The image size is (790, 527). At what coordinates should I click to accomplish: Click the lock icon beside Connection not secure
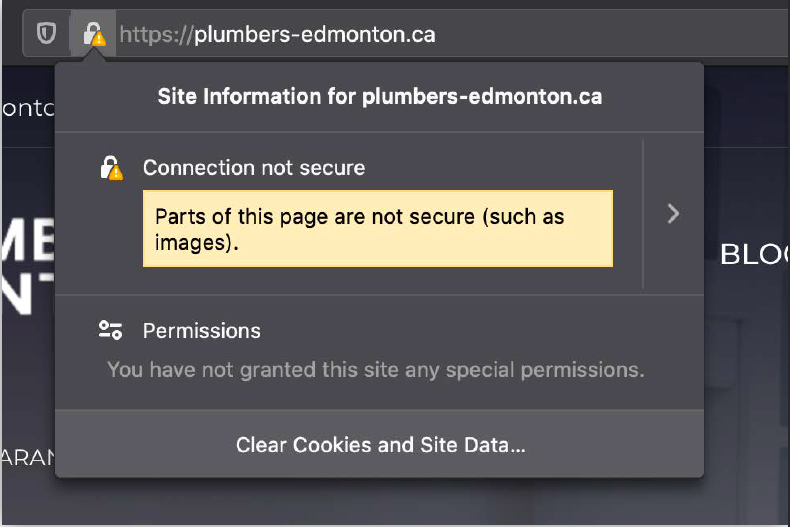click(x=111, y=168)
